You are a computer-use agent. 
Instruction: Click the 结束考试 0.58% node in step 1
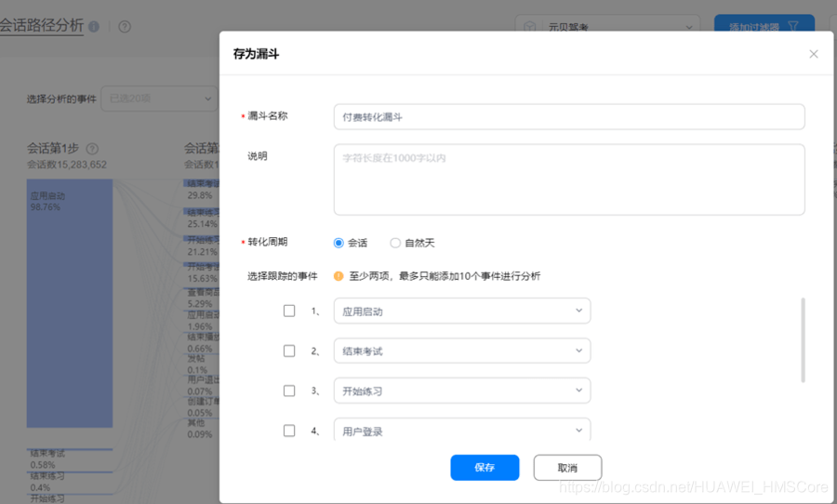click(x=70, y=458)
